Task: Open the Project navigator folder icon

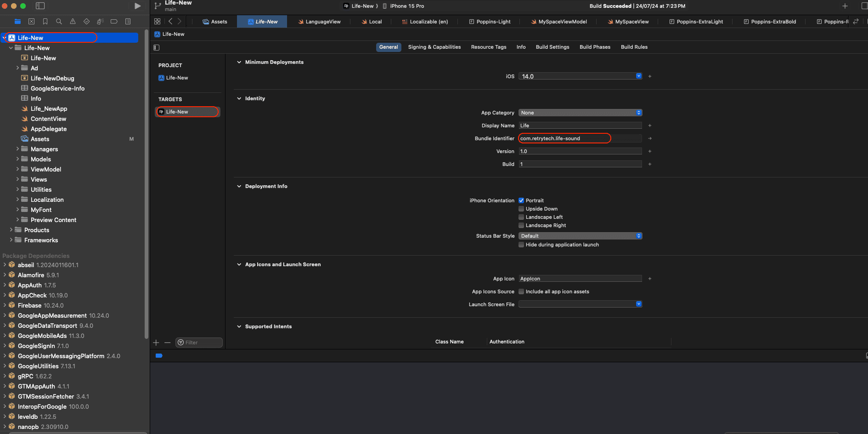Action: 17,21
